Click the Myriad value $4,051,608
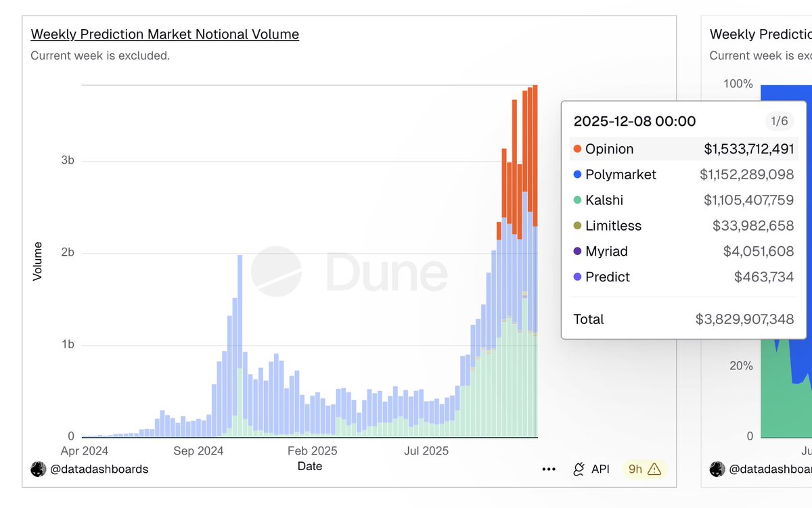Image resolution: width=812 pixels, height=508 pixels. [x=759, y=252]
